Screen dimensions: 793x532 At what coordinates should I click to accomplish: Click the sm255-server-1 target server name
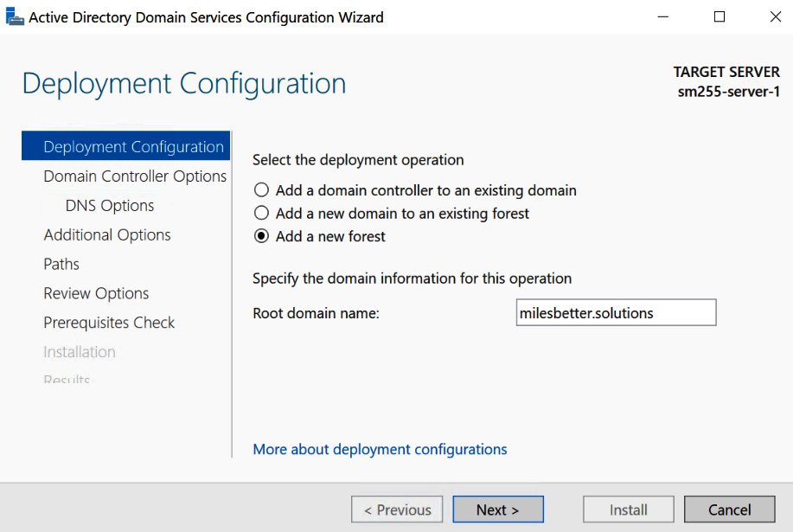(x=729, y=92)
